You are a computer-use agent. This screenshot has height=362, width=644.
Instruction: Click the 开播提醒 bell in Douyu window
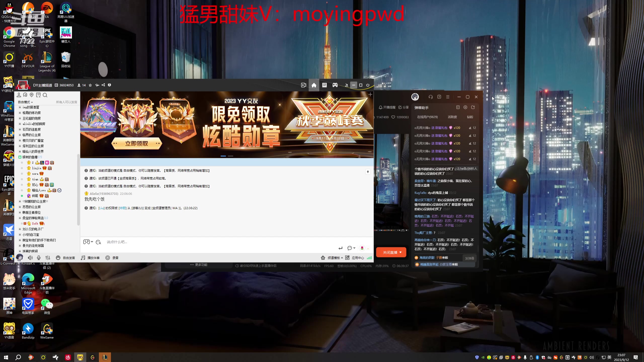coord(387,107)
